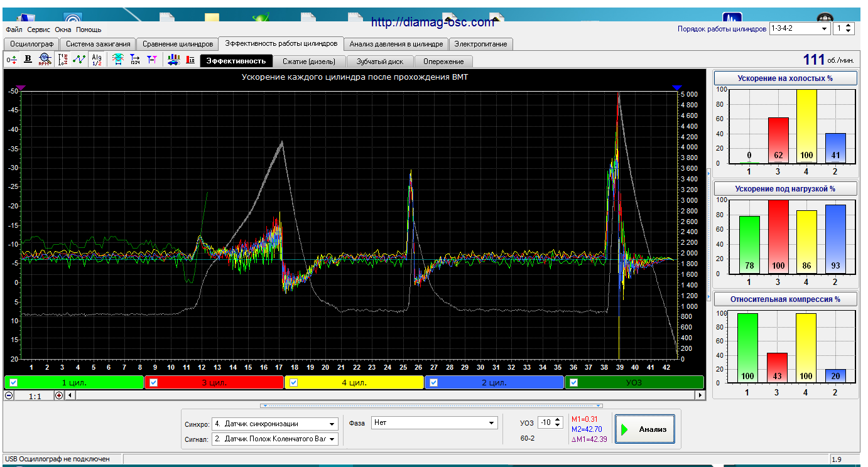Click the purple left marker triangle

tap(21, 87)
